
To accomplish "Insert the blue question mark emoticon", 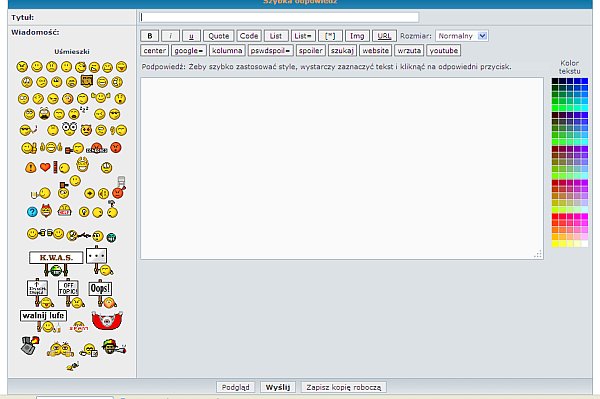I will click(x=32, y=211).
